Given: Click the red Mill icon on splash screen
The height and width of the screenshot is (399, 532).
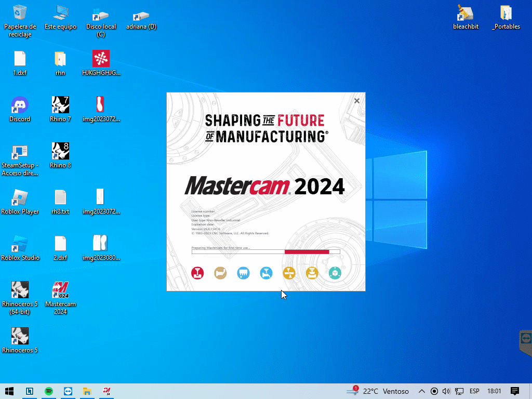Looking at the screenshot, I should (x=197, y=273).
